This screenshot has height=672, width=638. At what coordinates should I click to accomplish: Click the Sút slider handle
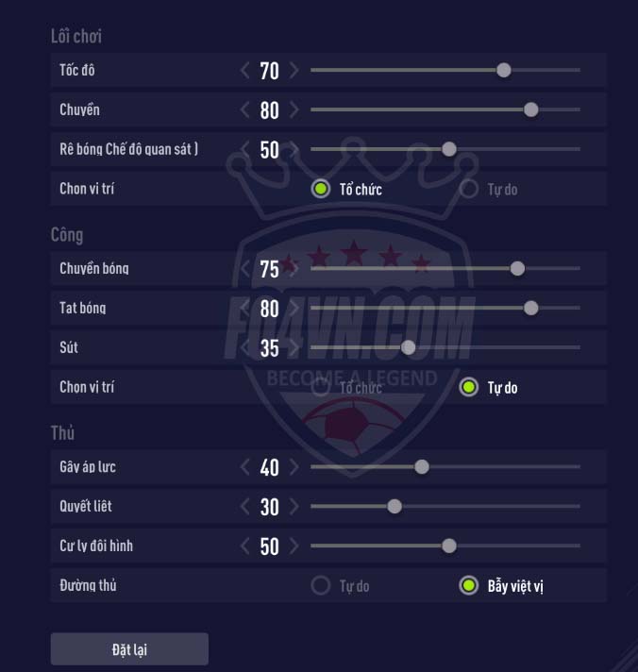point(408,347)
